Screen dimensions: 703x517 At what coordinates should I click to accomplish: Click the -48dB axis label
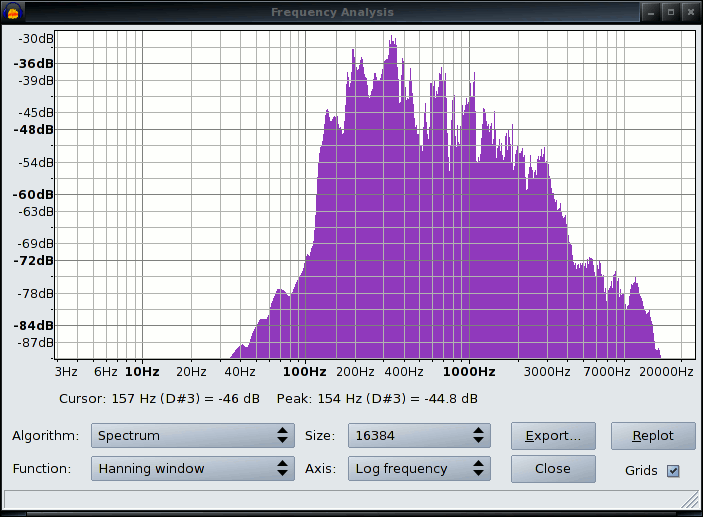[33, 130]
